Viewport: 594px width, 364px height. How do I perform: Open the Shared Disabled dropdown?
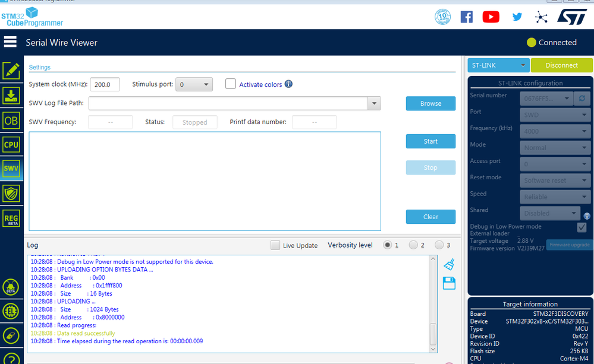pos(550,213)
